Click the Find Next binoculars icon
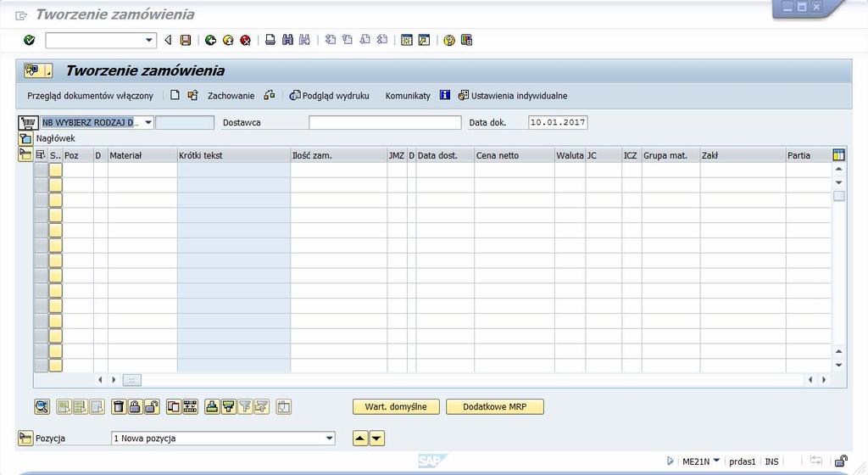 click(x=304, y=40)
